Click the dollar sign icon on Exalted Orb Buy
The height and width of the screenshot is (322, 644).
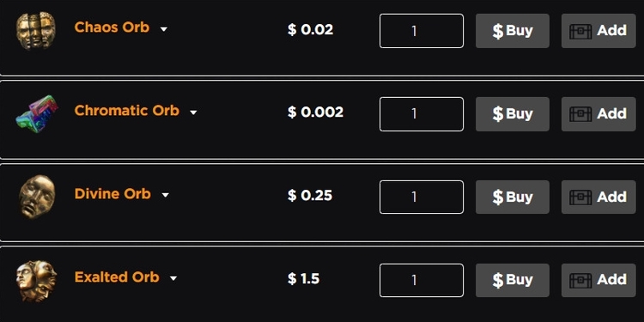497,280
